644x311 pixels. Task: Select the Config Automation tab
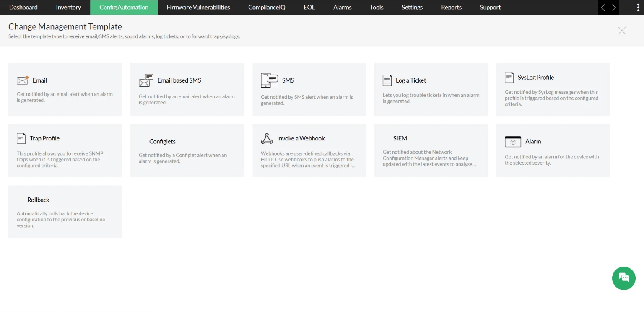point(124,8)
